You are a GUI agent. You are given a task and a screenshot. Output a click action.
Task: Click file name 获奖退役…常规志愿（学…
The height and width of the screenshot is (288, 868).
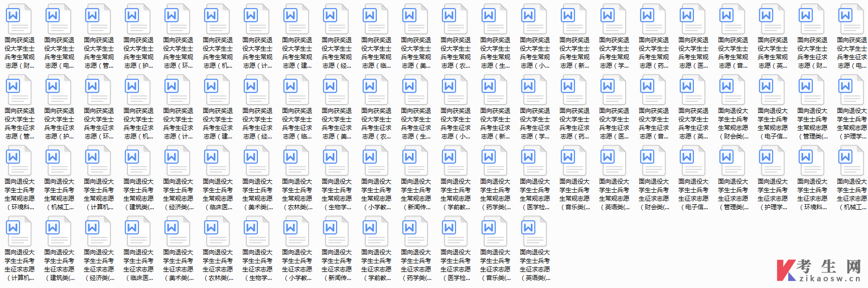click(x=614, y=53)
